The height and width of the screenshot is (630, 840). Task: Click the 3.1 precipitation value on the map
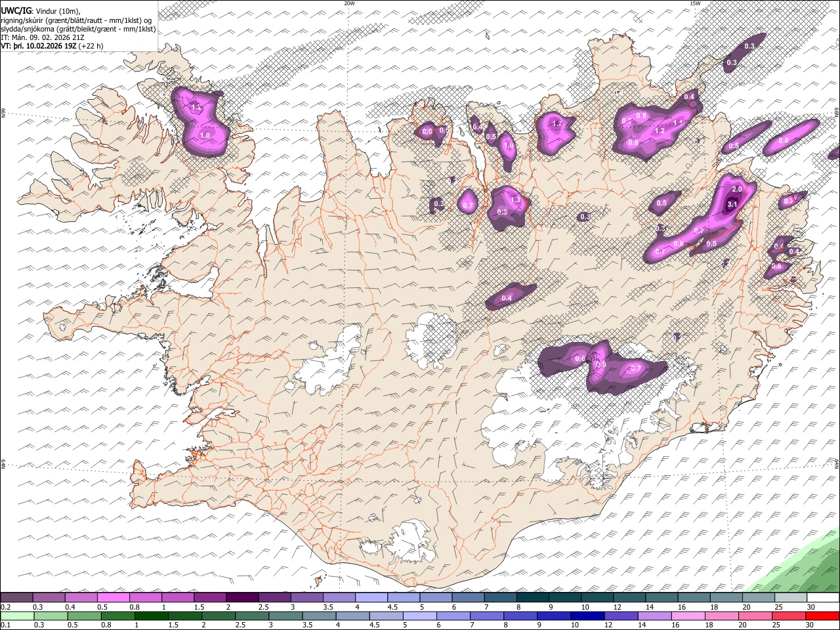[x=733, y=204]
